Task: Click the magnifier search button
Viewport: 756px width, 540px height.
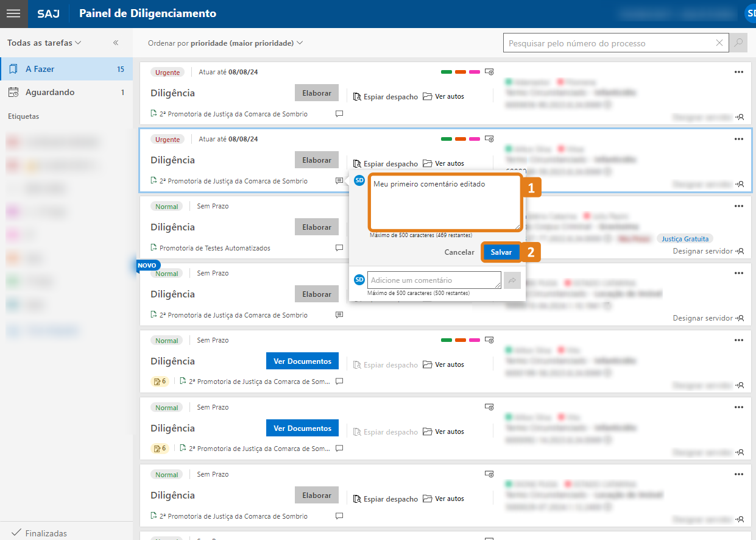Action: (x=738, y=43)
